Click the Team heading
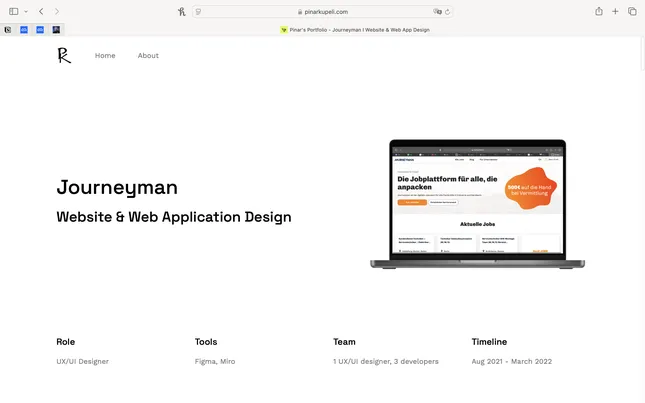Viewport: 645px width, 403px height. pyautogui.click(x=344, y=342)
